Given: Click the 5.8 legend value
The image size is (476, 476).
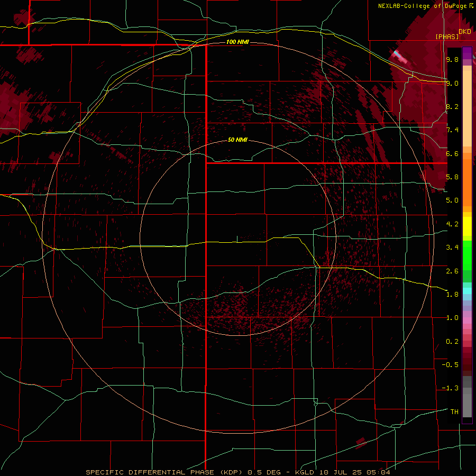Looking at the screenshot, I should coord(452,177).
